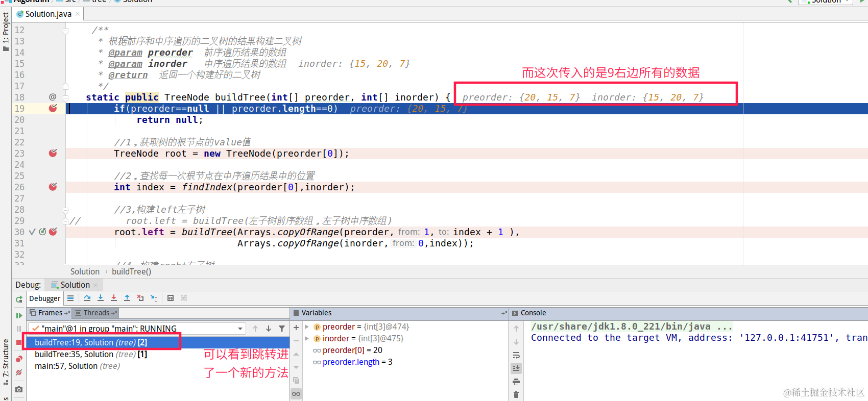Open the 1: Project tool window
This screenshot has height=401, width=868.
6,31
